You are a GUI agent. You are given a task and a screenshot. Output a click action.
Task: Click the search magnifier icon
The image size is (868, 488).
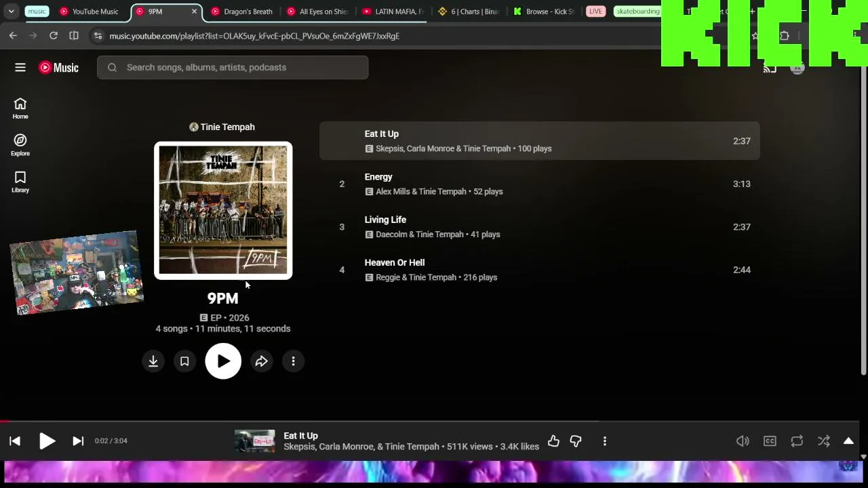click(x=113, y=67)
